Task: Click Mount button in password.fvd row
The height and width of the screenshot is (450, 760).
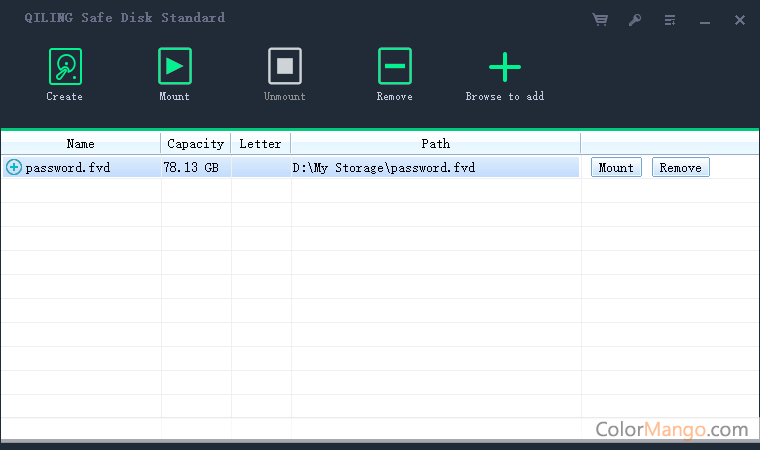Action: tap(616, 167)
